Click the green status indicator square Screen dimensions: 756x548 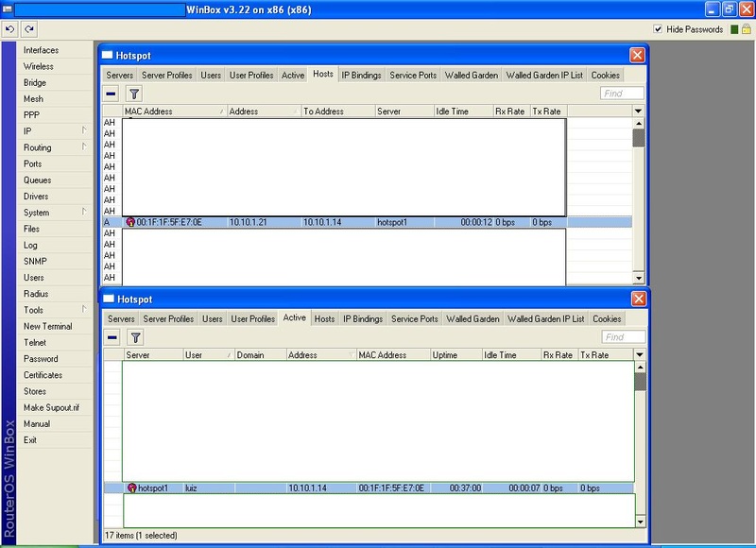pos(734,29)
